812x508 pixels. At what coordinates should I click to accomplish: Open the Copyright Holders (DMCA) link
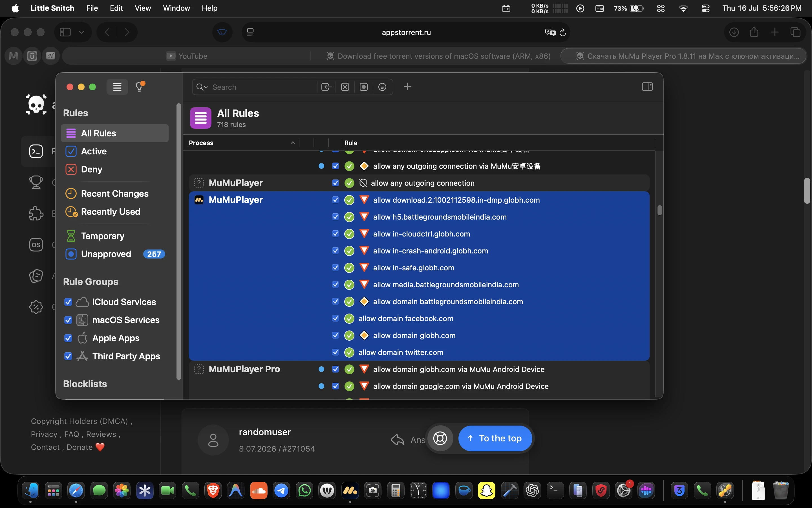tap(80, 421)
